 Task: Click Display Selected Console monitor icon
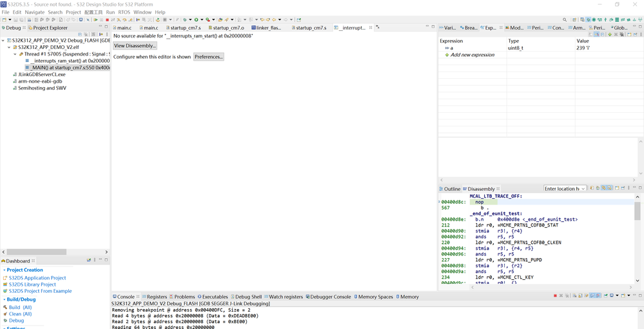point(612,295)
